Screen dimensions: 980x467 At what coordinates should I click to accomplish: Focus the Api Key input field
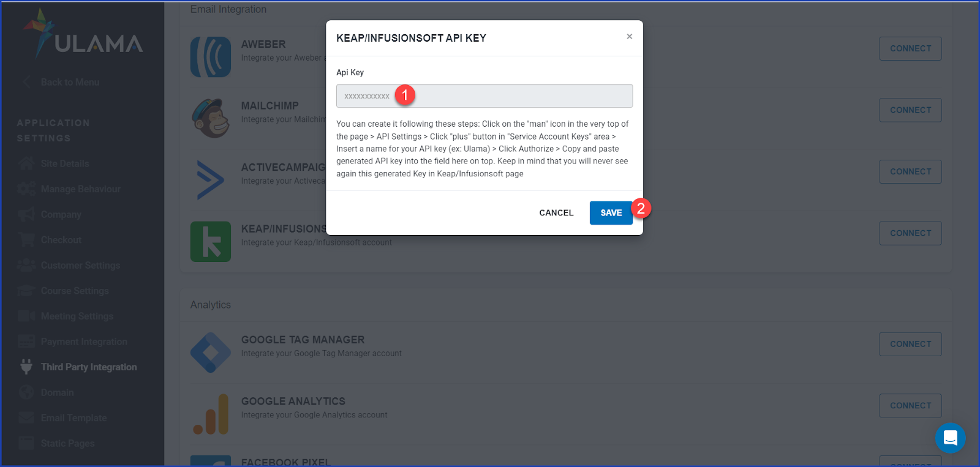pos(484,96)
